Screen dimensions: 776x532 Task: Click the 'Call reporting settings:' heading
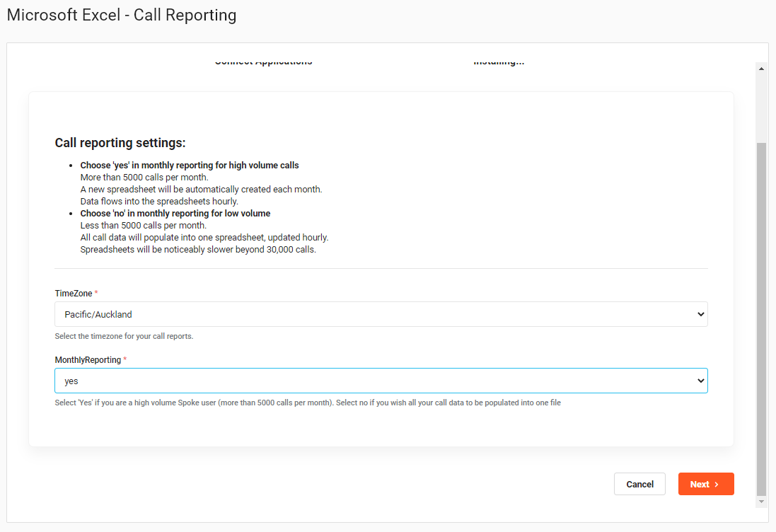click(x=120, y=142)
